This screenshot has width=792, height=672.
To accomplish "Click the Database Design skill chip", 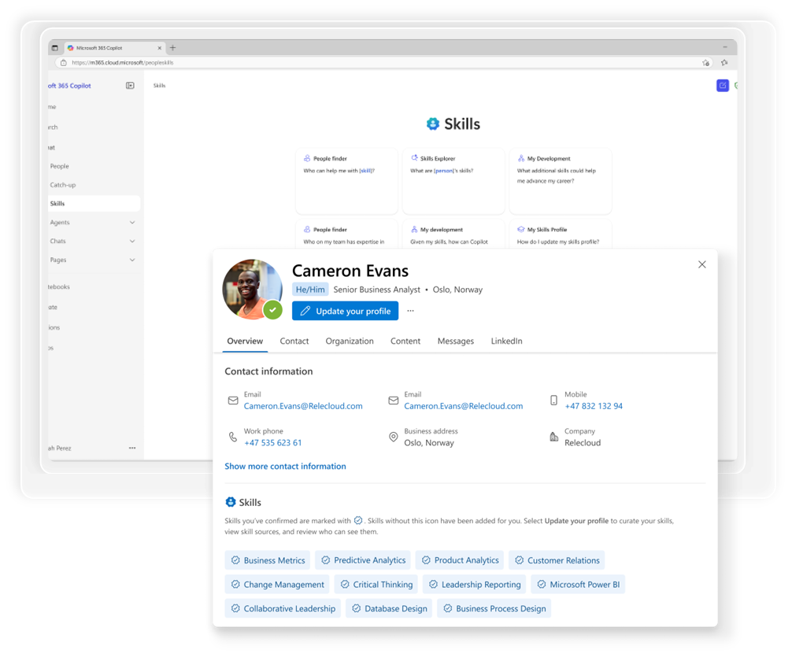I will pos(389,609).
